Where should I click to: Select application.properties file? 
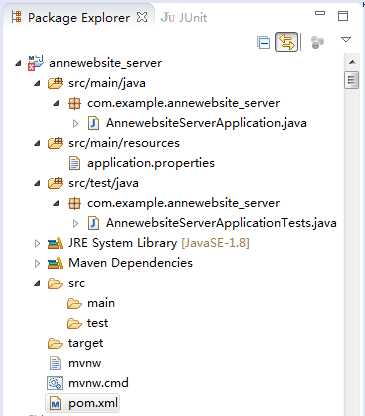click(141, 163)
